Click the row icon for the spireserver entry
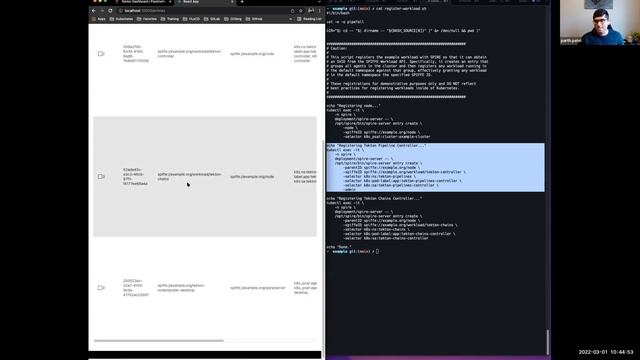 pyautogui.click(x=101, y=288)
